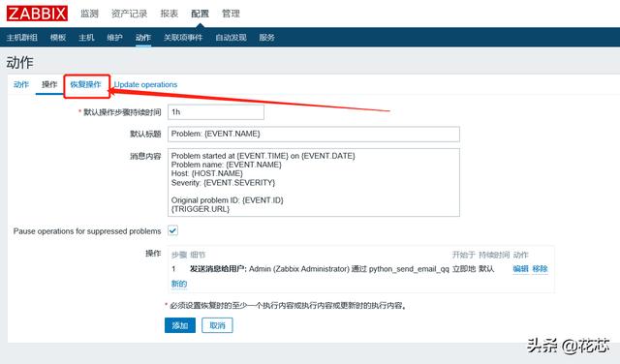The image size is (620, 364).
Task: Click the blue 添加 button
Action: 180,325
